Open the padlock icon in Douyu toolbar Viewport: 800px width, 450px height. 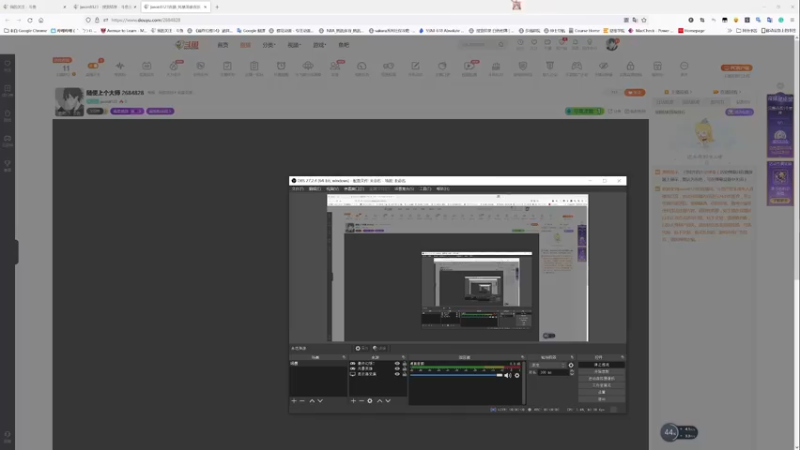pyautogui.click(x=631, y=66)
